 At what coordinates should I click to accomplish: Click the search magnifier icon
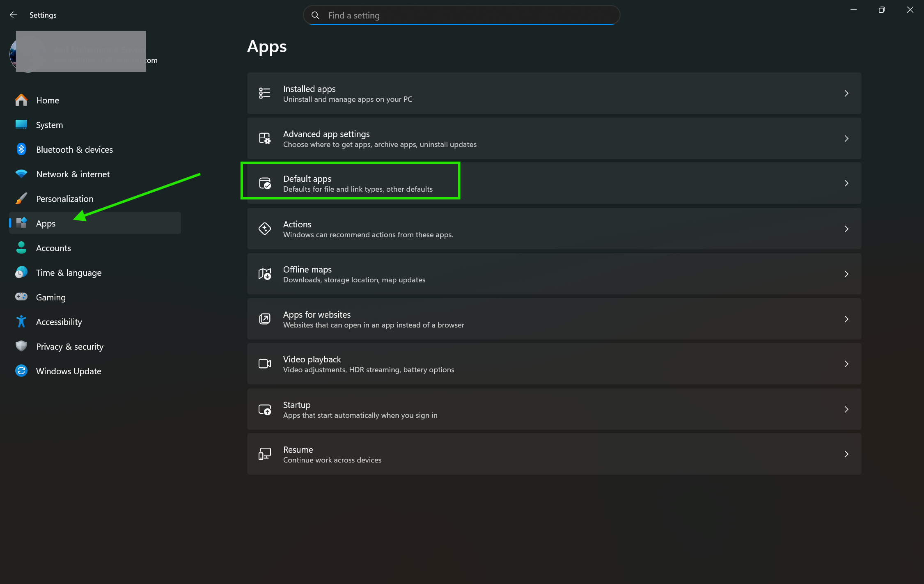tap(315, 16)
